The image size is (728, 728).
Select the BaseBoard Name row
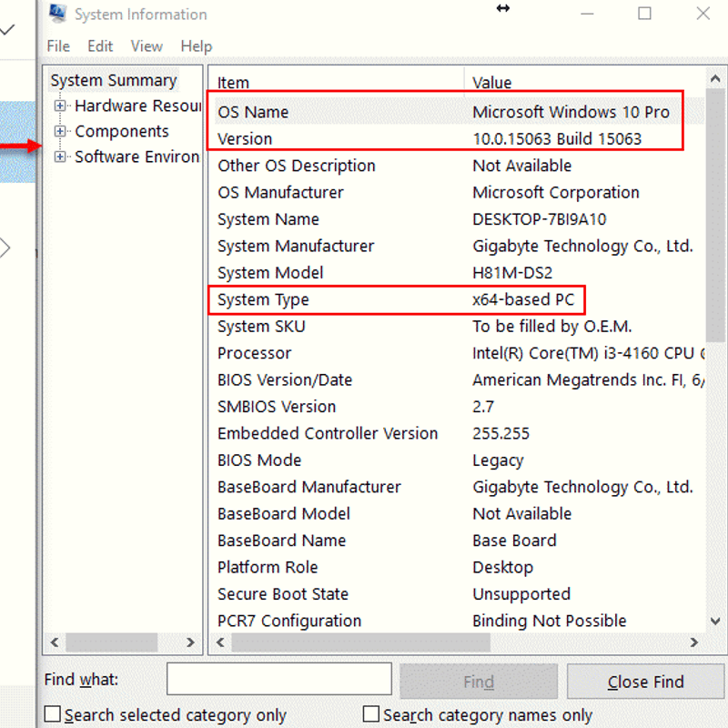click(x=460, y=541)
